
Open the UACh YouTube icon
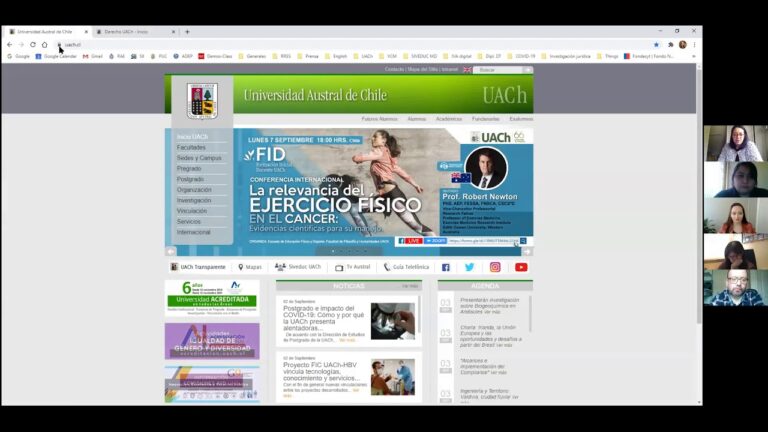(x=521, y=267)
